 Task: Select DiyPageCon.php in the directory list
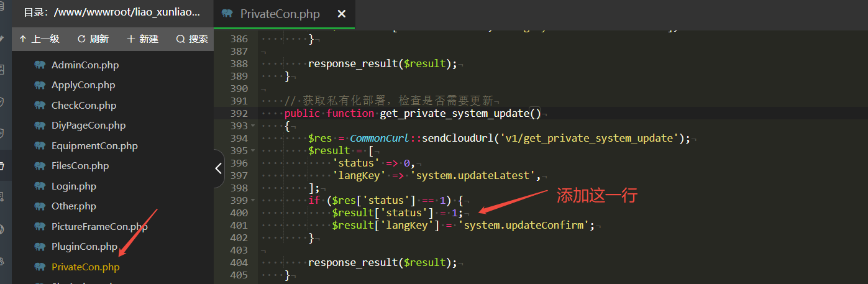pyautogui.click(x=88, y=126)
